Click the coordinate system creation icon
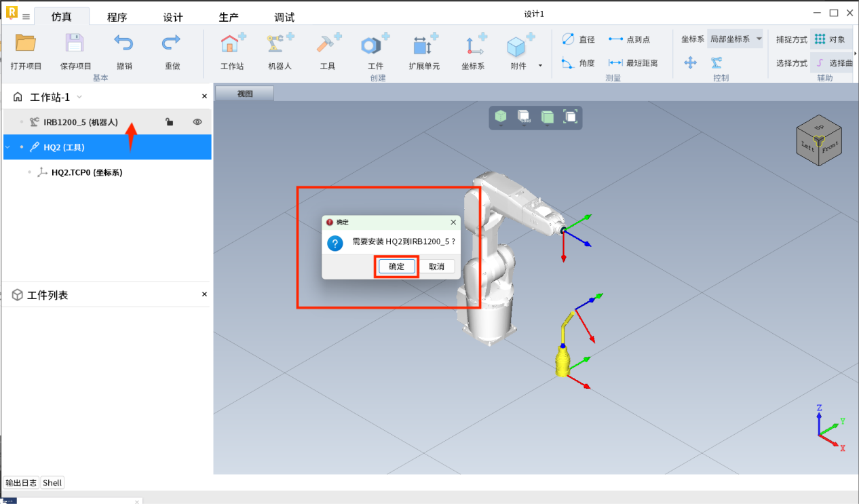859x504 pixels. [x=474, y=45]
